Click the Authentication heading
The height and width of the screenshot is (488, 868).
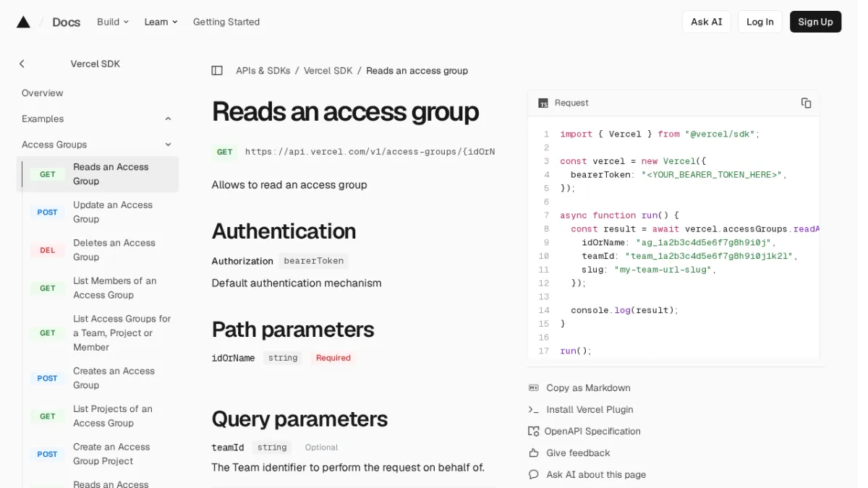284,231
